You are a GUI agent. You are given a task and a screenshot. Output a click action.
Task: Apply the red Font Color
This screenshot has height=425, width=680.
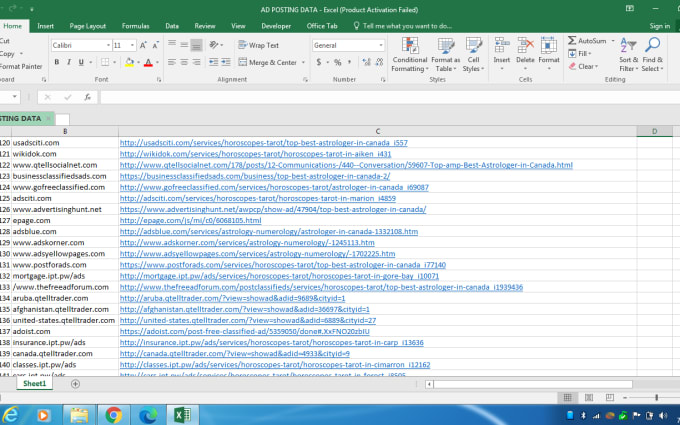[148, 62]
